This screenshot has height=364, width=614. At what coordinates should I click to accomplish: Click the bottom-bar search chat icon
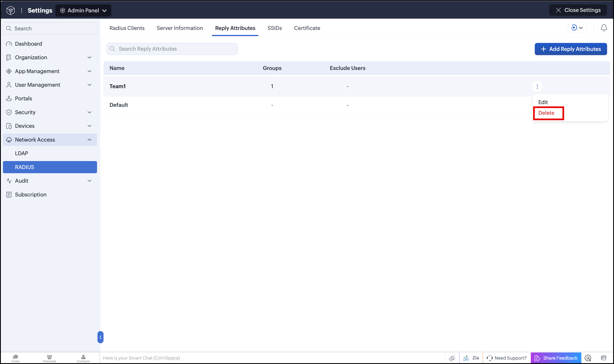pyautogui.click(x=588, y=358)
